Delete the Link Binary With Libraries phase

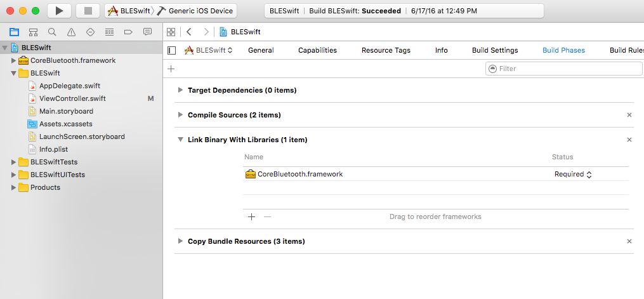tap(629, 140)
